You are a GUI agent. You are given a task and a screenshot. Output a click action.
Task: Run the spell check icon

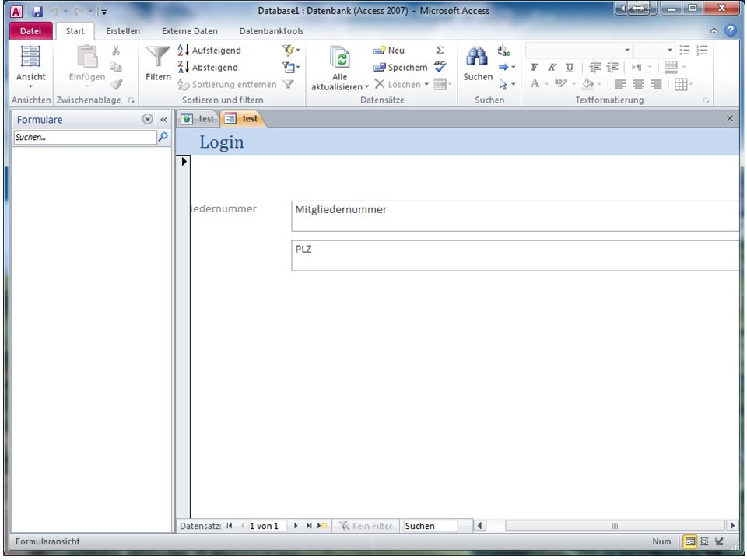440,67
